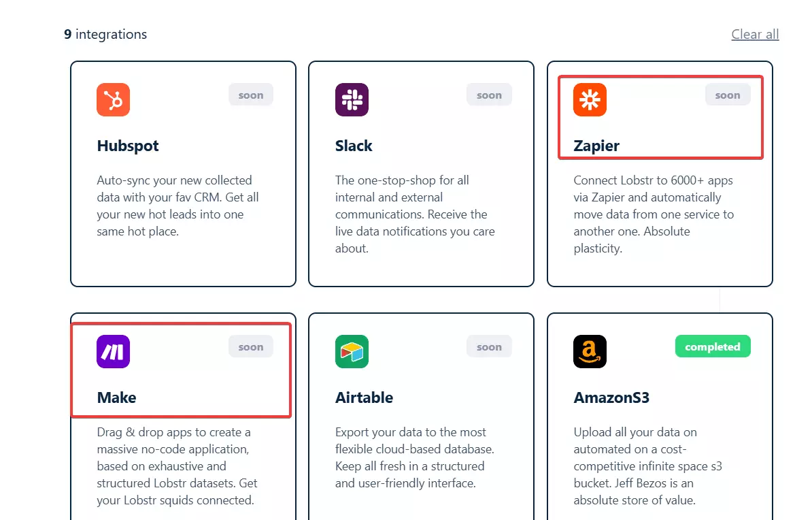Click the orange Zapier icon
Image resolution: width=812 pixels, height=520 pixels.
pyautogui.click(x=590, y=99)
